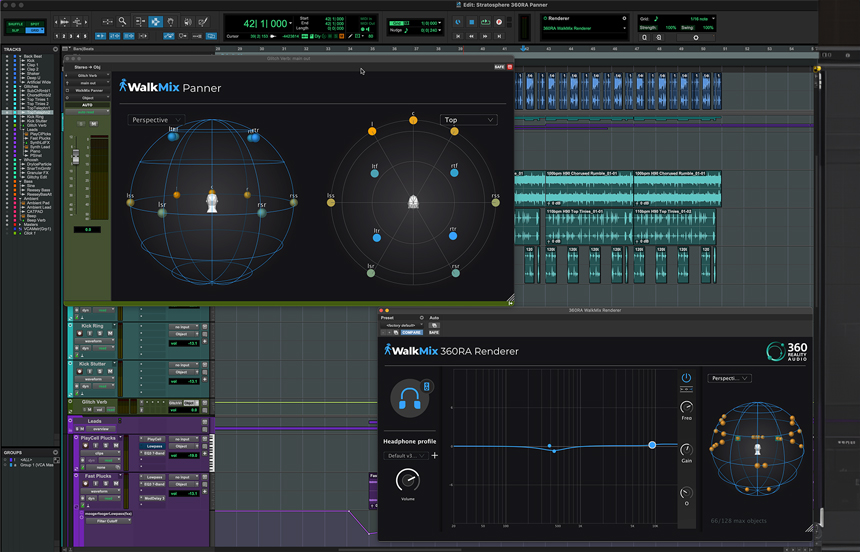
Task: Click the loop playback transport icon
Action: pos(485,22)
